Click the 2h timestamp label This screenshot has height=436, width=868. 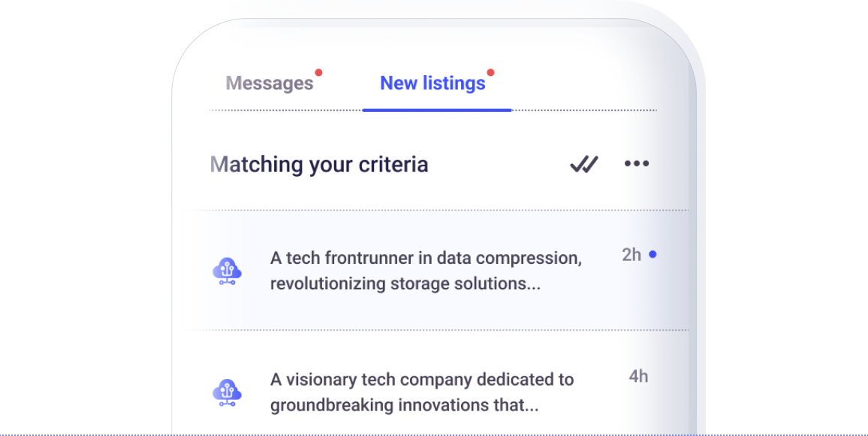(x=631, y=254)
